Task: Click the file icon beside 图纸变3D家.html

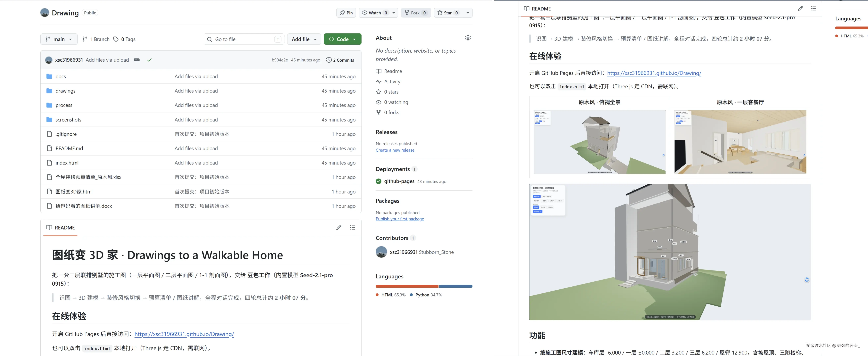Action: pos(49,192)
